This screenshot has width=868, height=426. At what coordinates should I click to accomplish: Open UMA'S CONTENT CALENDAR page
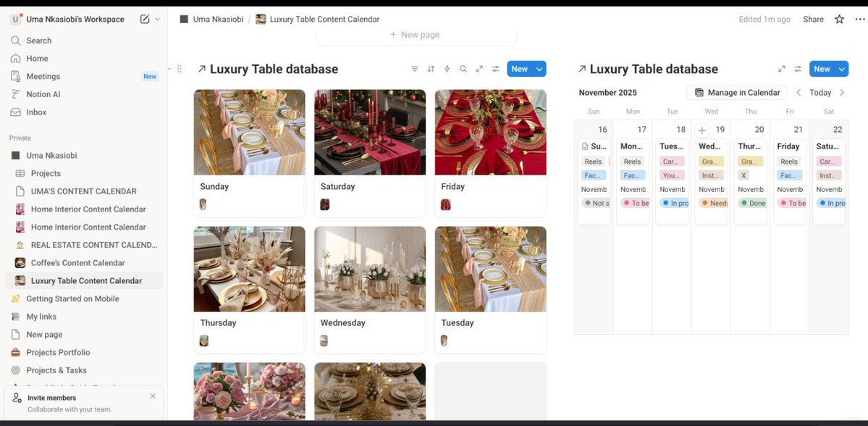(83, 191)
